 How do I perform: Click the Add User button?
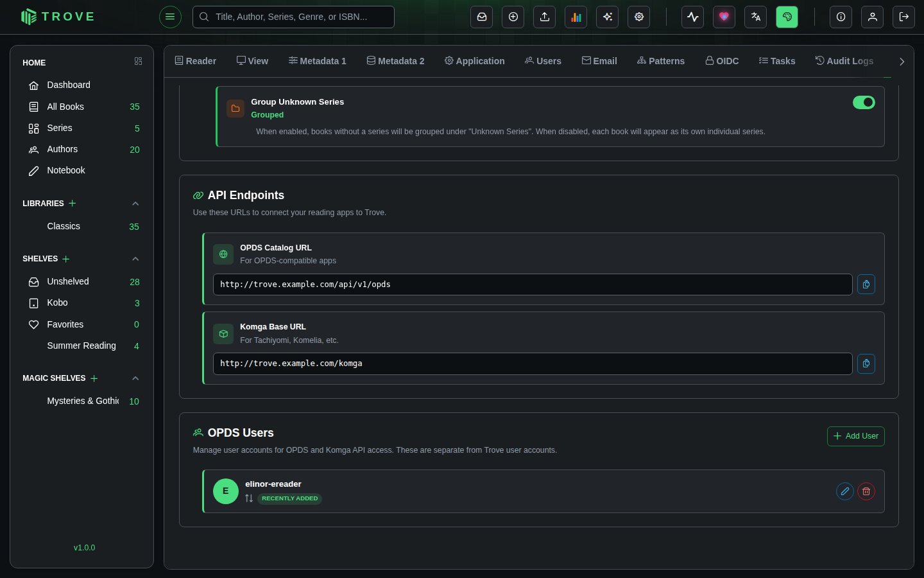[856, 436]
